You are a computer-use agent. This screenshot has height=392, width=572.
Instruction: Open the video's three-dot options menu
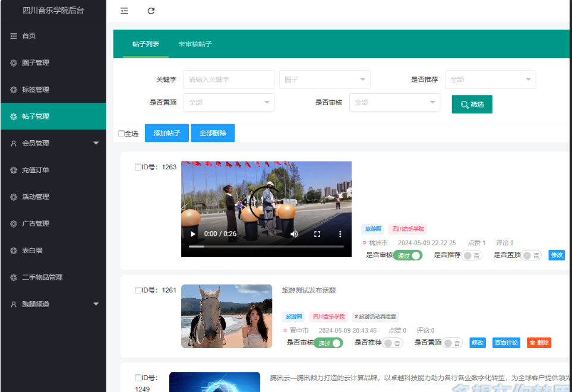(x=340, y=234)
